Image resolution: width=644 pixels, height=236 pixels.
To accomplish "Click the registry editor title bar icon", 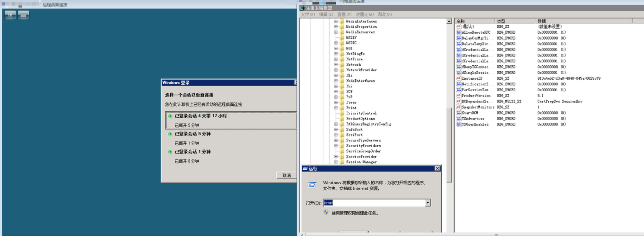I will (302, 8).
